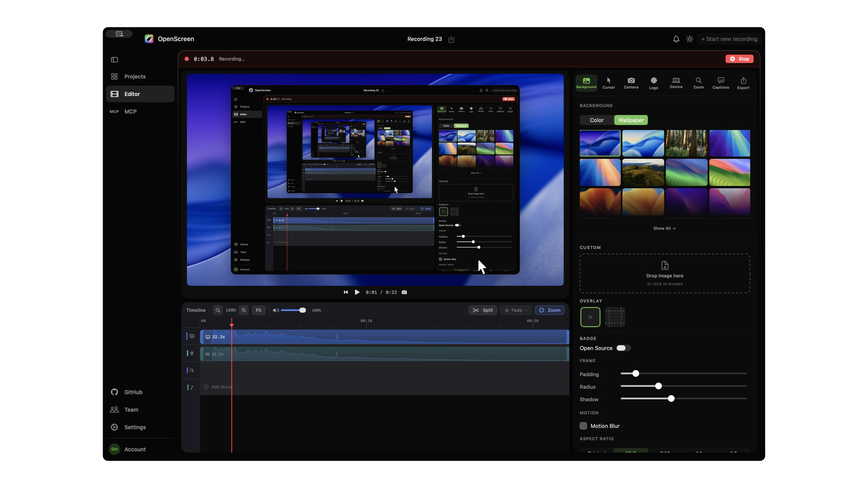Click the save icon next to Recording 23
The height and width of the screenshot is (488, 868).
(451, 39)
